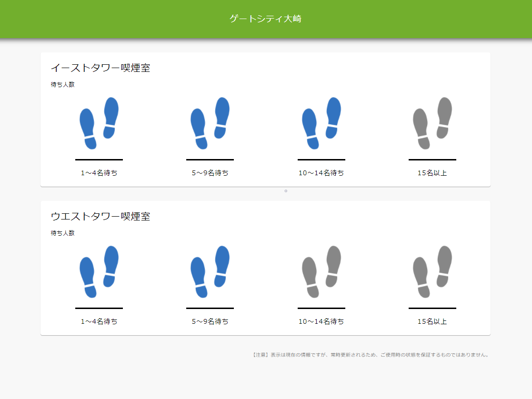Click the East Tower 5〜9名待ち label

coord(210,173)
